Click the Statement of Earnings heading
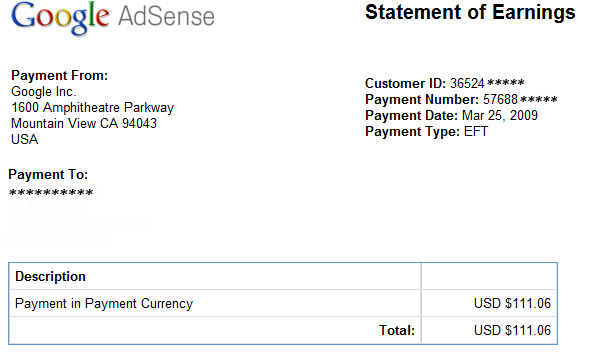Screen dimensions: 591x360 click(x=470, y=12)
